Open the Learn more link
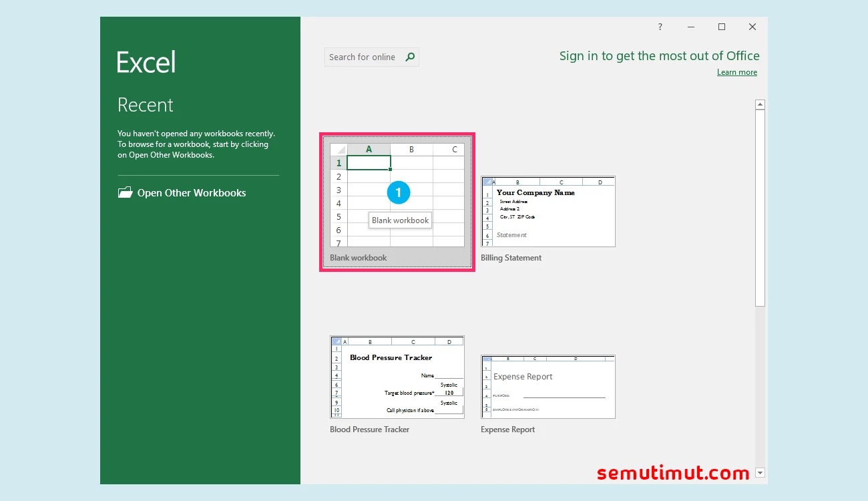868x501 pixels. pyautogui.click(x=737, y=72)
